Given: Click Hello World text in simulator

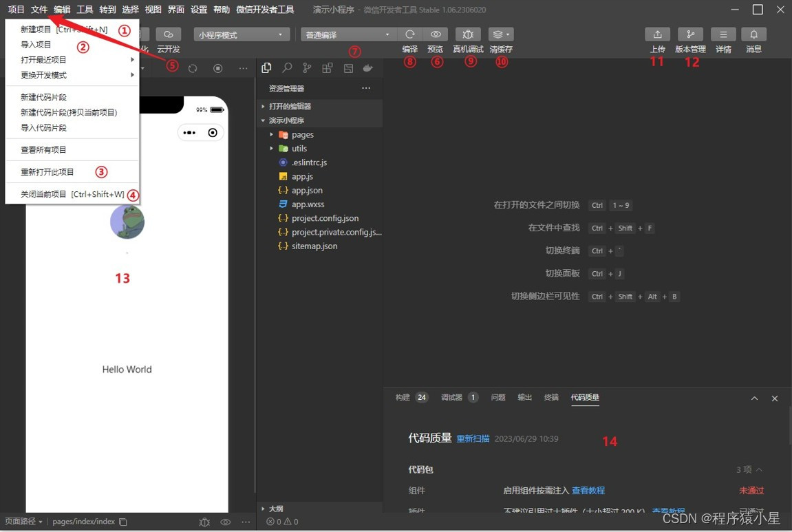Looking at the screenshot, I should click(x=127, y=370).
